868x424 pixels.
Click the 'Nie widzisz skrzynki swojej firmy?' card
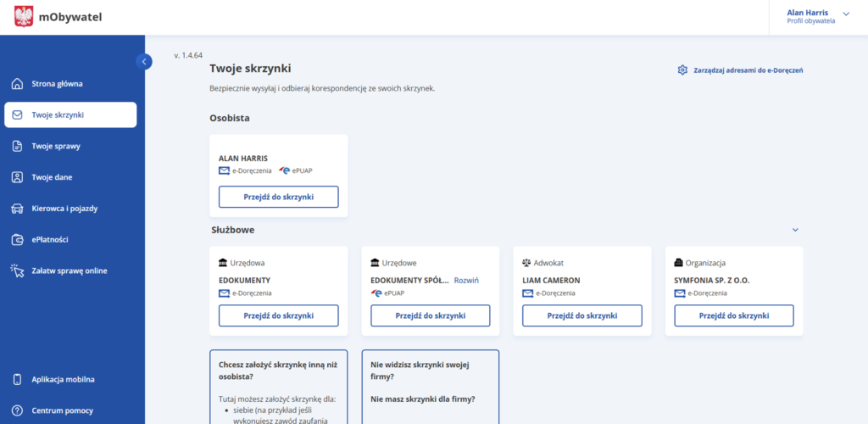(x=430, y=387)
